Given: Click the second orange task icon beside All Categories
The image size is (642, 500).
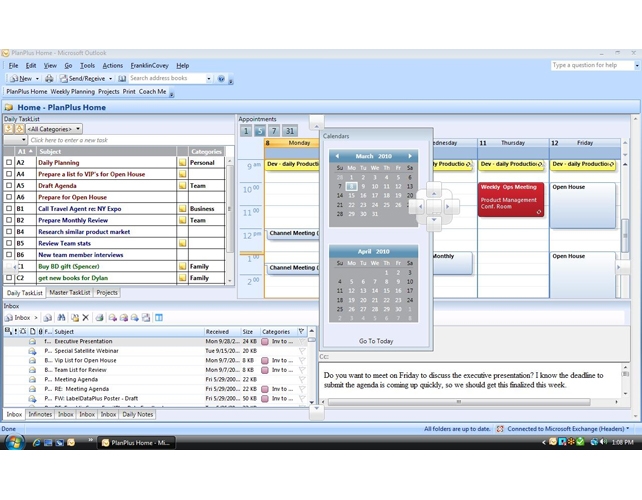Looking at the screenshot, I should [x=19, y=129].
